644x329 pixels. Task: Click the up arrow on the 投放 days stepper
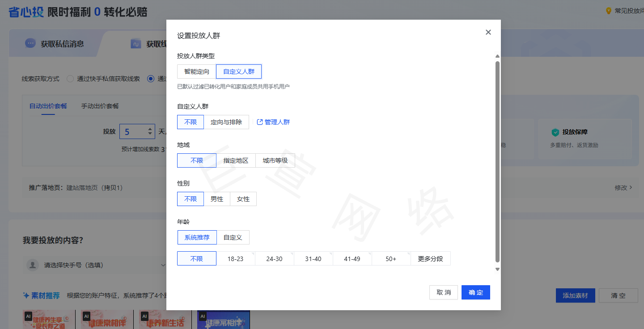click(149, 128)
